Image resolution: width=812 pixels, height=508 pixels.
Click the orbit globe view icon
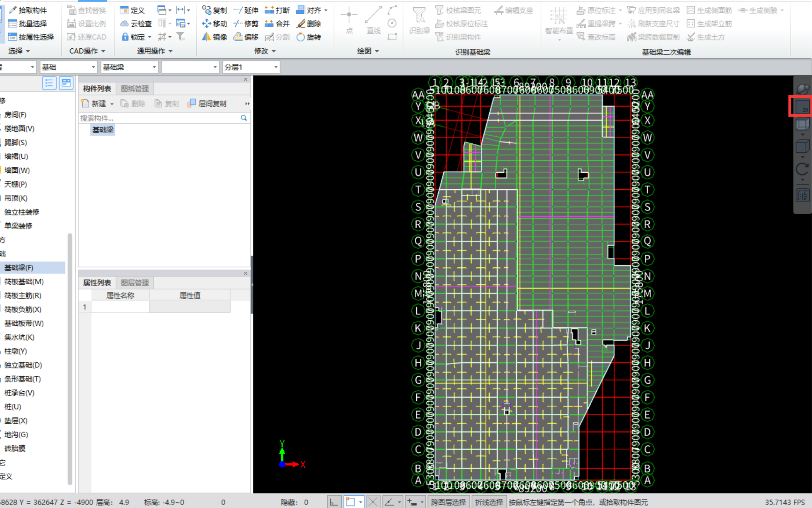[802, 89]
